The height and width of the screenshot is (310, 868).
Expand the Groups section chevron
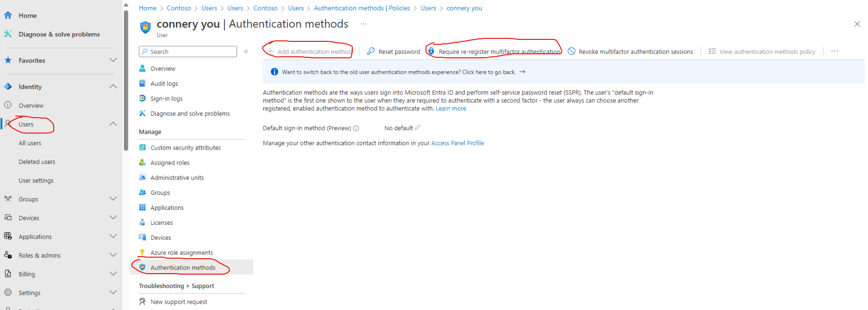pyautogui.click(x=113, y=198)
